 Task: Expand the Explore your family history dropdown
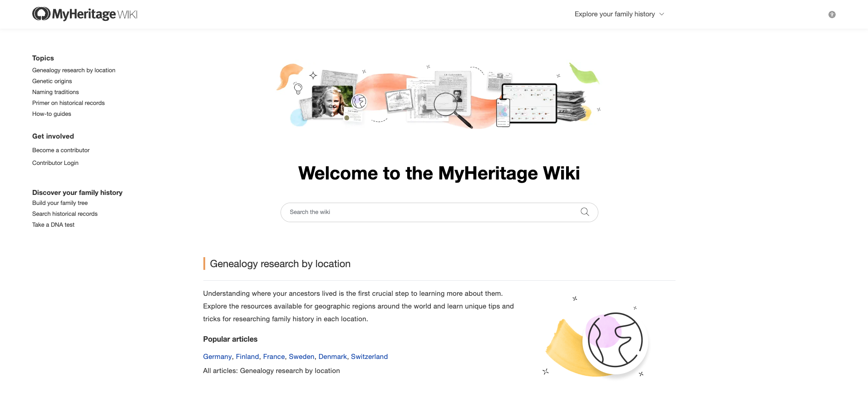[x=615, y=14]
